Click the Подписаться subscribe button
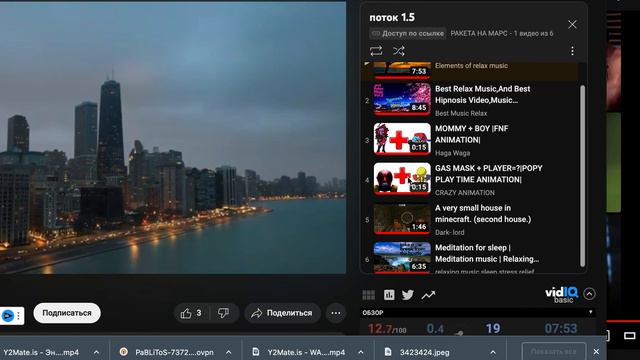640x360 pixels. tap(67, 313)
